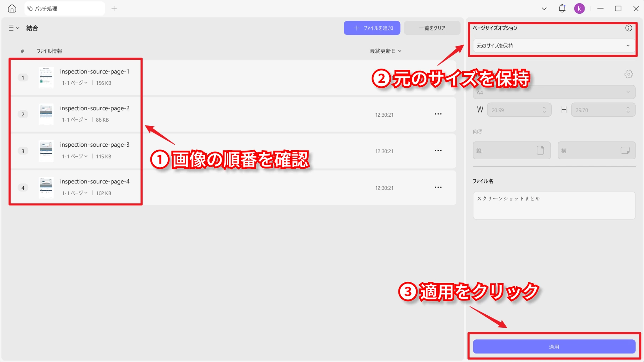This screenshot has height=362, width=644.
Task: Expand page range of inspection-source-page-3
Action: 75,156
